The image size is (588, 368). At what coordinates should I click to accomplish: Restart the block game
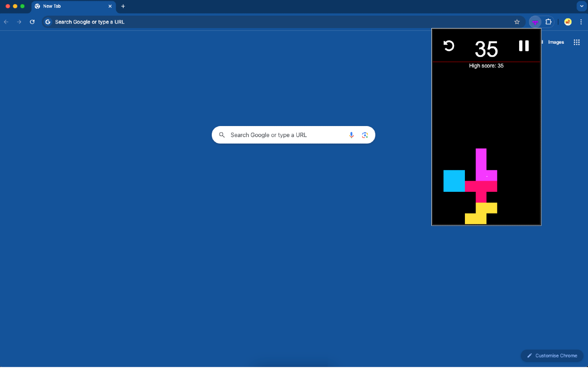(449, 46)
